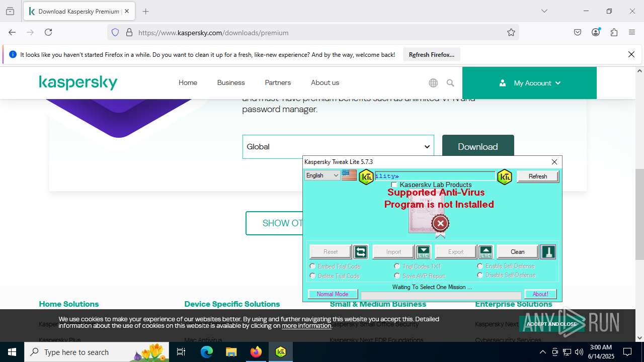The width and height of the screenshot is (644, 362).
Task: Open the About us menu item
Action: [x=325, y=83]
